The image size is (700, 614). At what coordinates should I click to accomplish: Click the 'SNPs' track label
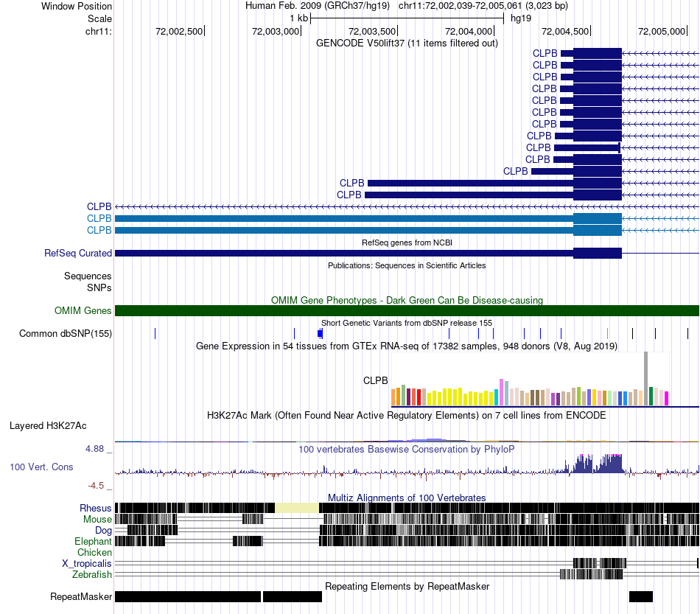point(99,287)
